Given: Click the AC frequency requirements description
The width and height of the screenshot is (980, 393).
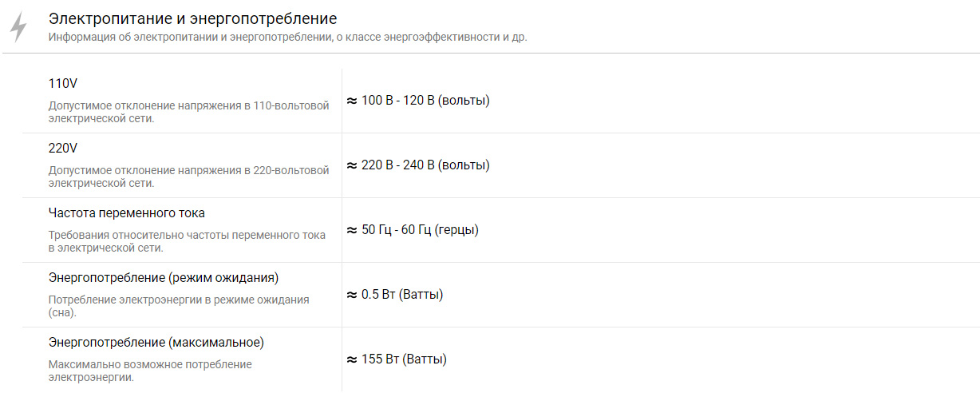Looking at the screenshot, I should (187, 241).
